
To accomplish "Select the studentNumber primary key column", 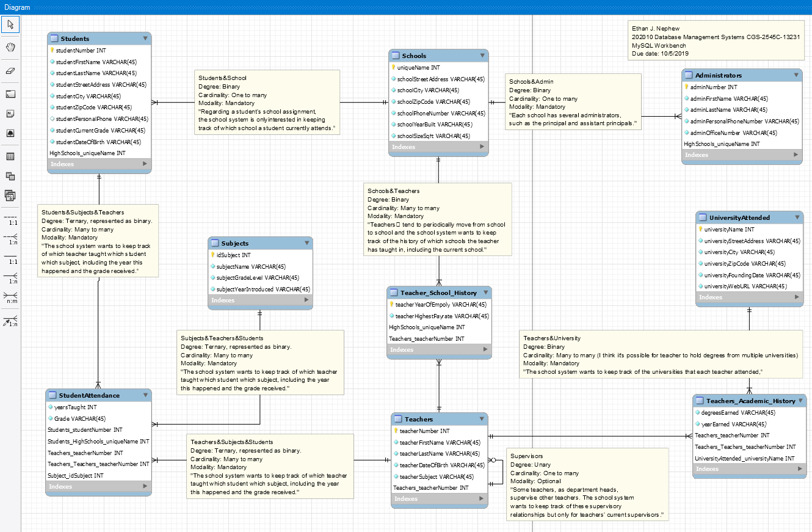I will click(x=81, y=51).
